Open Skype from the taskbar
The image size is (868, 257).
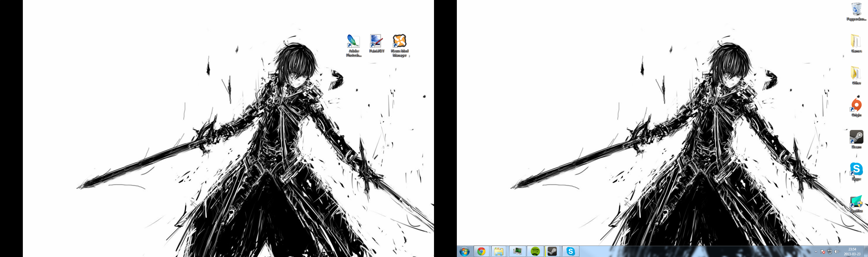coord(570,251)
